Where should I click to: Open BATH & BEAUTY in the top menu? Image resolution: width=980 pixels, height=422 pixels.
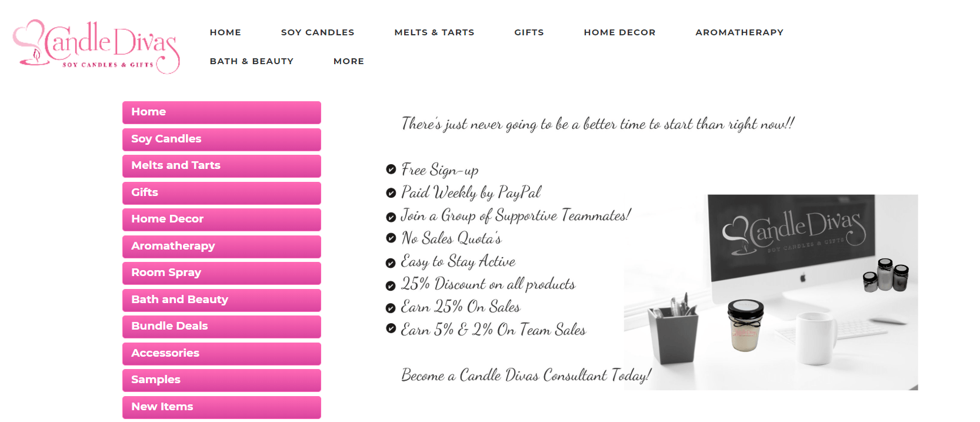[252, 61]
